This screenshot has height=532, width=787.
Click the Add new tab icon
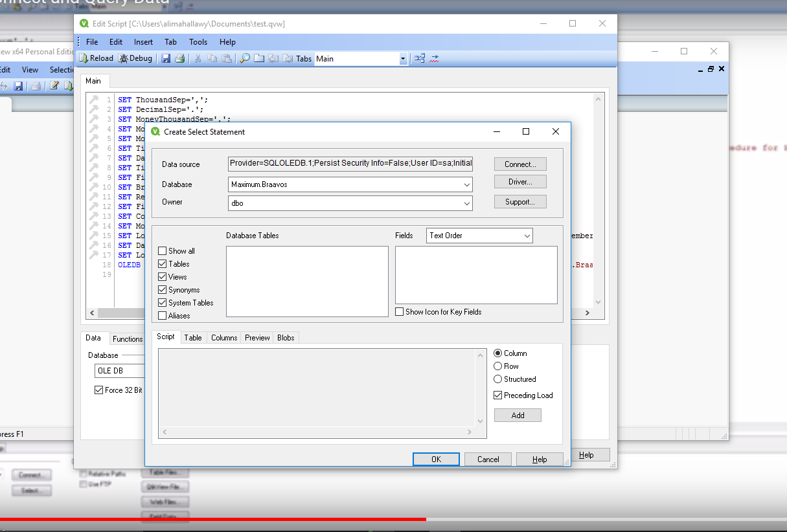click(259, 58)
